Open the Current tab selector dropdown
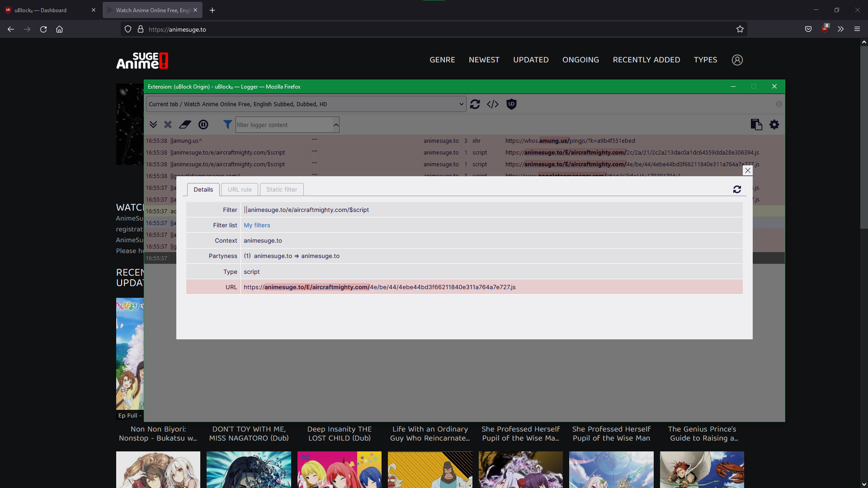Image resolution: width=868 pixels, height=488 pixels. [306, 104]
